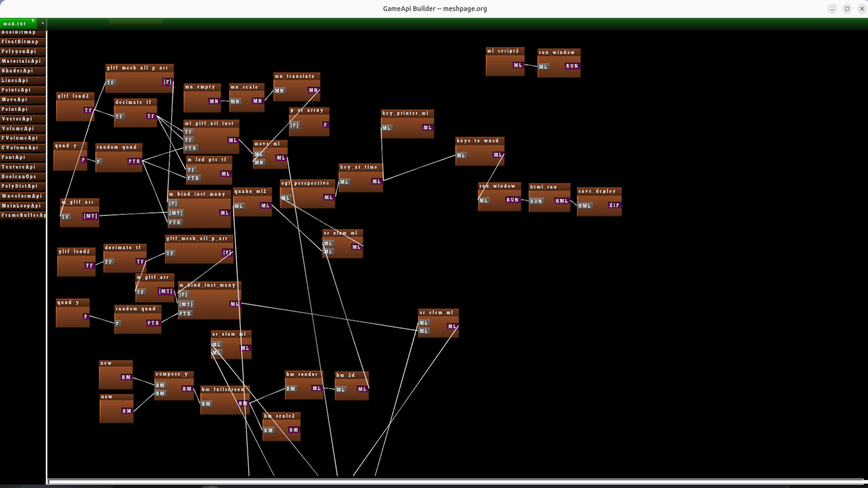868x488 pixels.
Task: Open a new tab with the plus button
Action: pos(42,23)
